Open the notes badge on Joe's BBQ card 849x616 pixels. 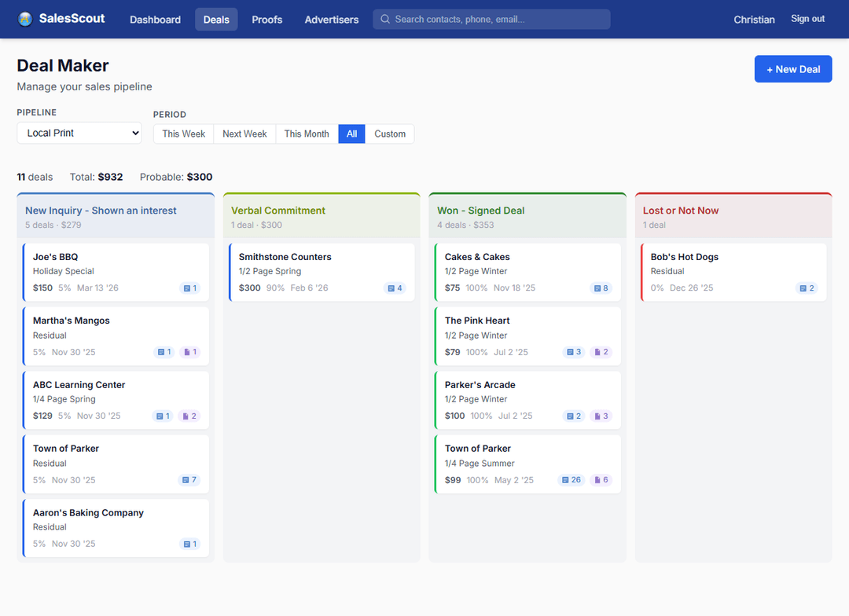[190, 288]
